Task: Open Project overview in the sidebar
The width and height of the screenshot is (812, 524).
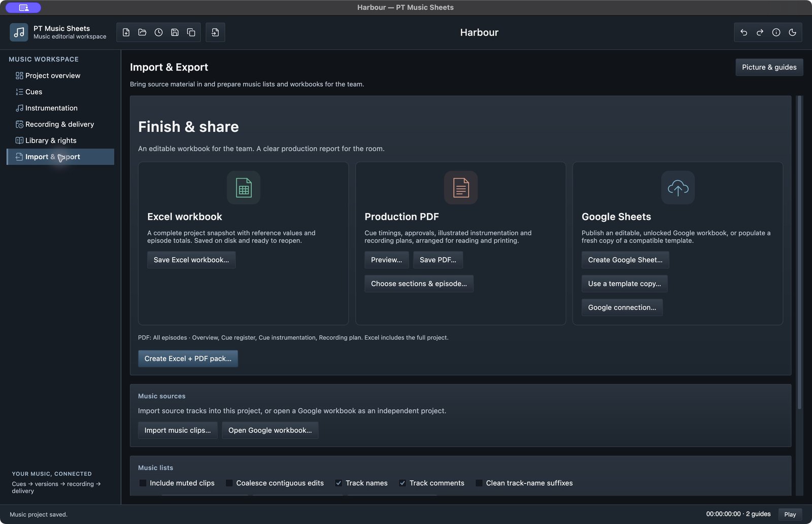Action: 60,76
